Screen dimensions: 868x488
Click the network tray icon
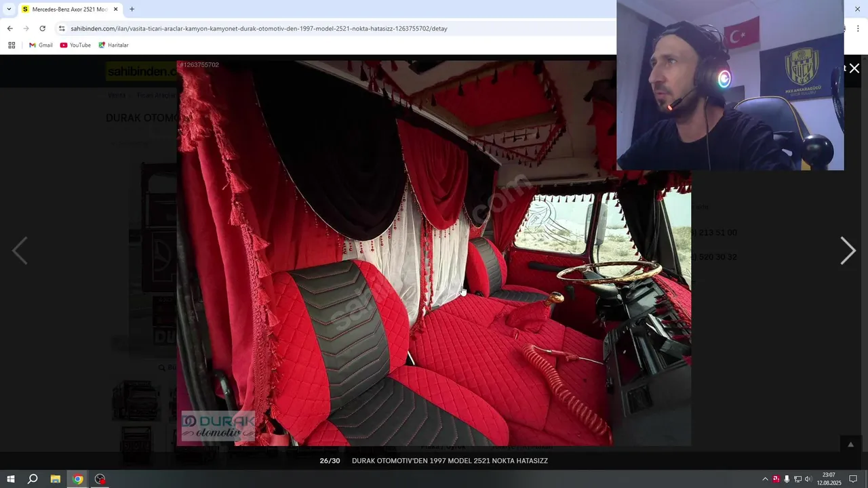coord(797,479)
